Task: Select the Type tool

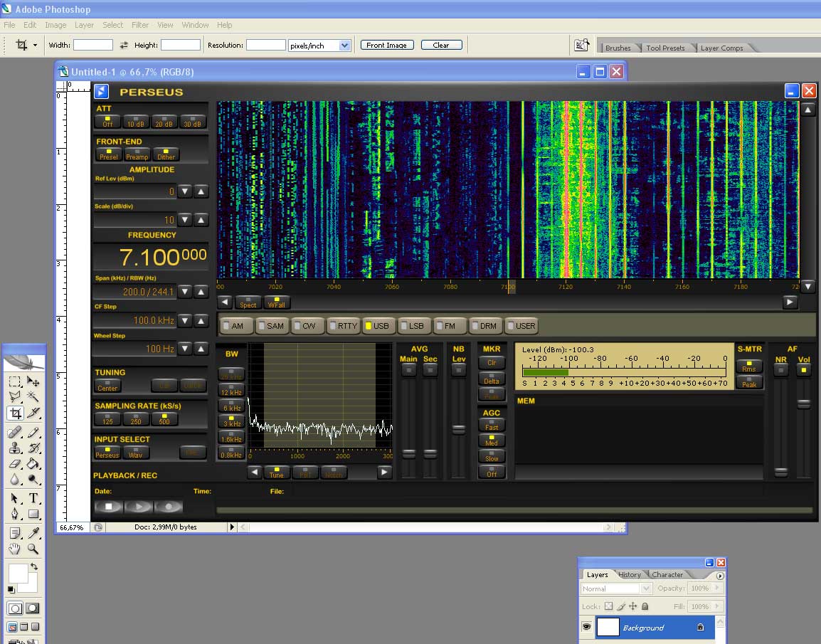Action: point(33,498)
